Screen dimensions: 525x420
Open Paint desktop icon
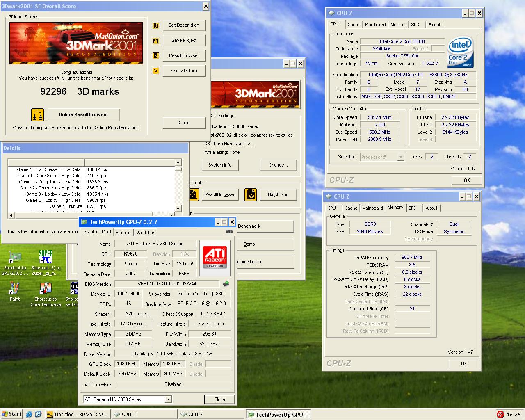tap(15, 292)
